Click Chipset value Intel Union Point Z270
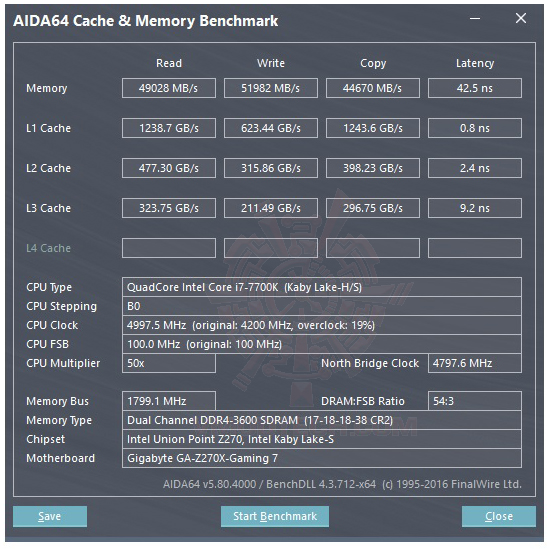549x549 pixels. (322, 439)
